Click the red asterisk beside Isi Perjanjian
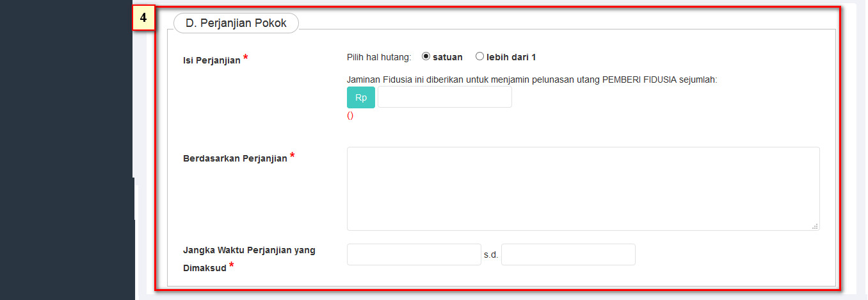Viewport: 868px width, 300px height. coord(246,59)
